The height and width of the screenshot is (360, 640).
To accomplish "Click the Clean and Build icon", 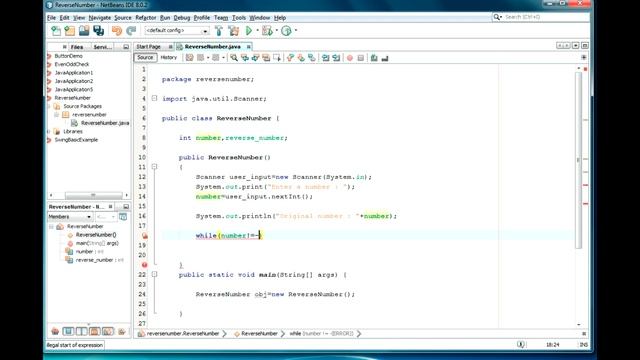I will [x=233, y=31].
